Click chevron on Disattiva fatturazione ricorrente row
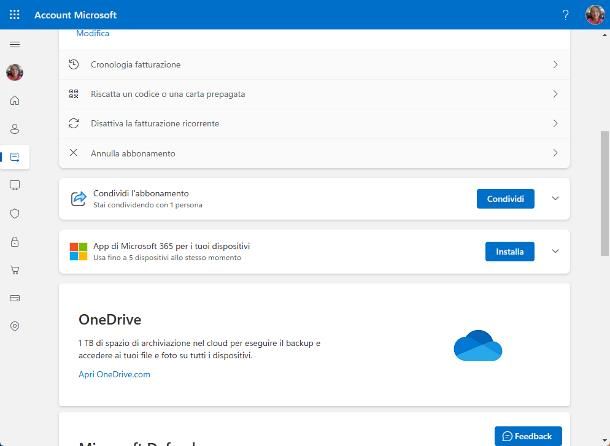Image resolution: width=610 pixels, height=446 pixels. coord(556,124)
